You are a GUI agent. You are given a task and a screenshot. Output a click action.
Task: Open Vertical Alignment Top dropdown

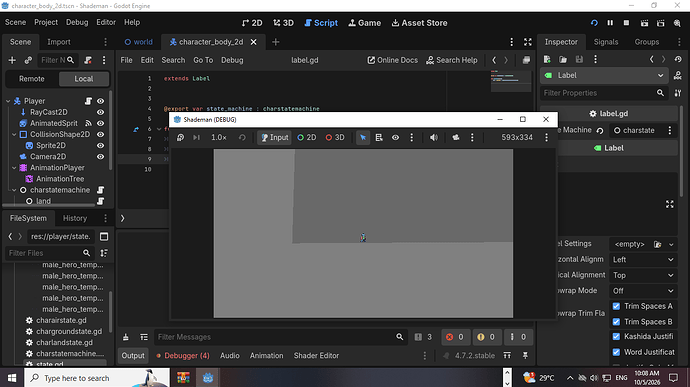click(x=643, y=275)
